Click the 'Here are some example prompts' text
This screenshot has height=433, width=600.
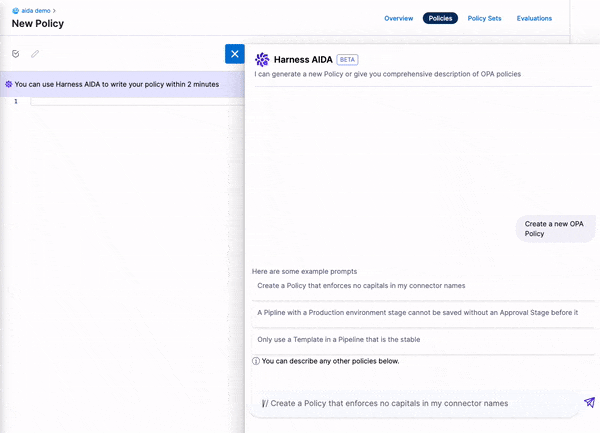pos(304,272)
